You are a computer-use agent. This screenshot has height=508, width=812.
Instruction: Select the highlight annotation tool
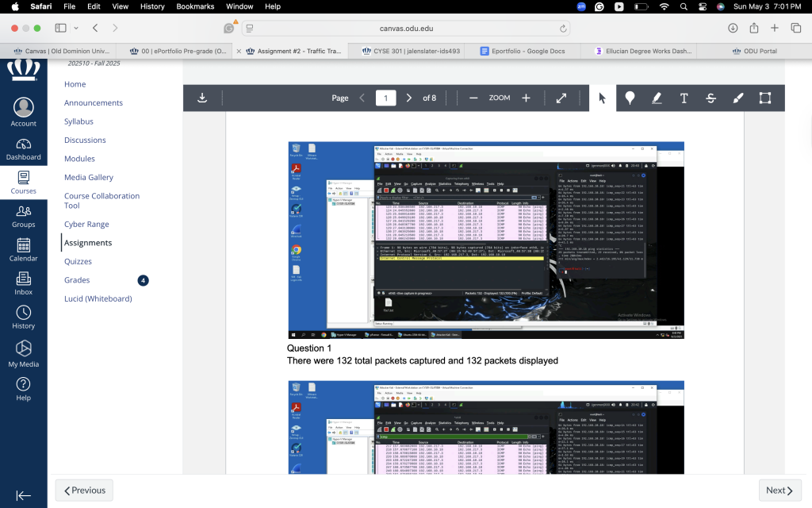pos(657,98)
